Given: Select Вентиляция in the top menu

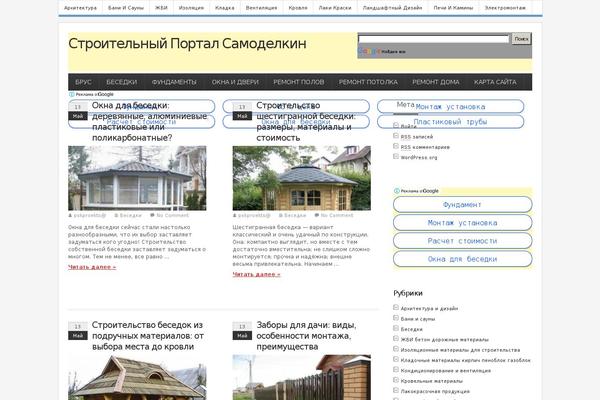Looking at the screenshot, I should pyautogui.click(x=261, y=8).
